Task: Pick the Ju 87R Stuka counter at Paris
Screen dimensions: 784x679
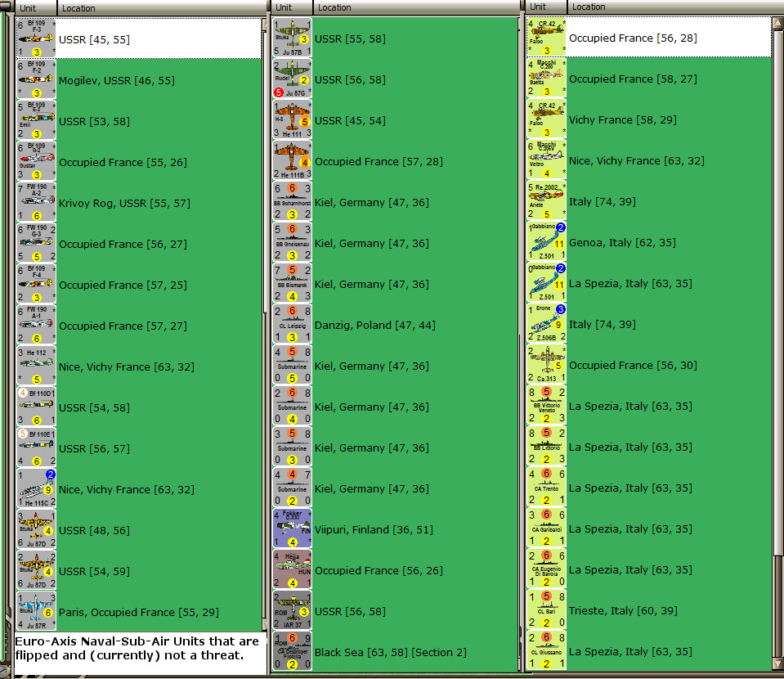Action: 36,611
